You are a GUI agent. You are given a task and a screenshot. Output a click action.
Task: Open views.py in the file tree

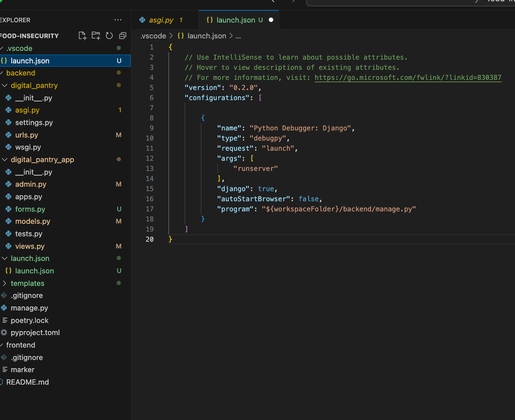point(30,246)
